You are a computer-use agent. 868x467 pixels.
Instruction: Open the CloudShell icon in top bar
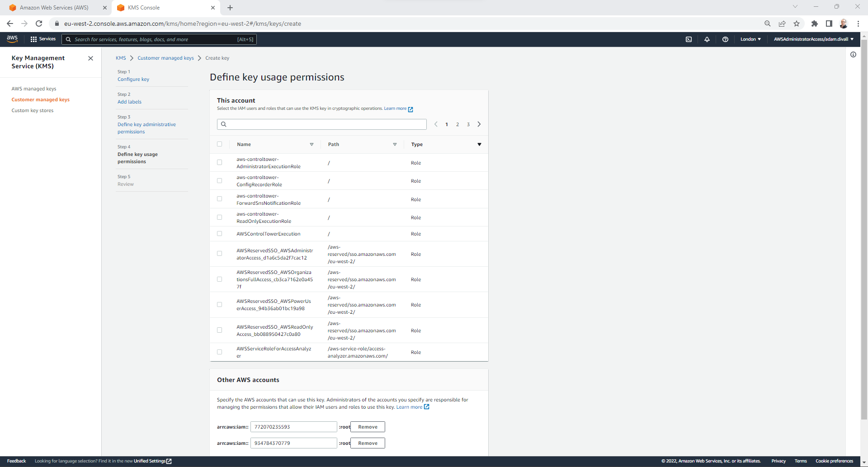coord(689,39)
